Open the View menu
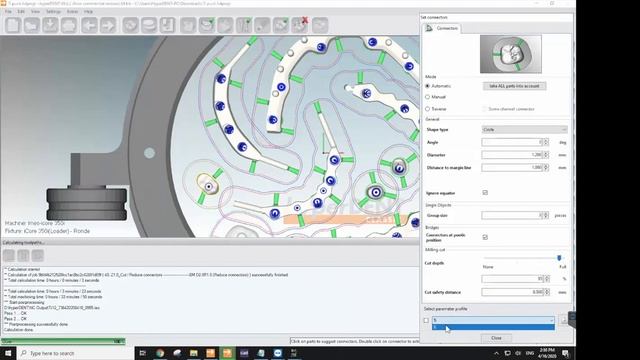Viewport: 640px width, 360px height. pos(36,11)
